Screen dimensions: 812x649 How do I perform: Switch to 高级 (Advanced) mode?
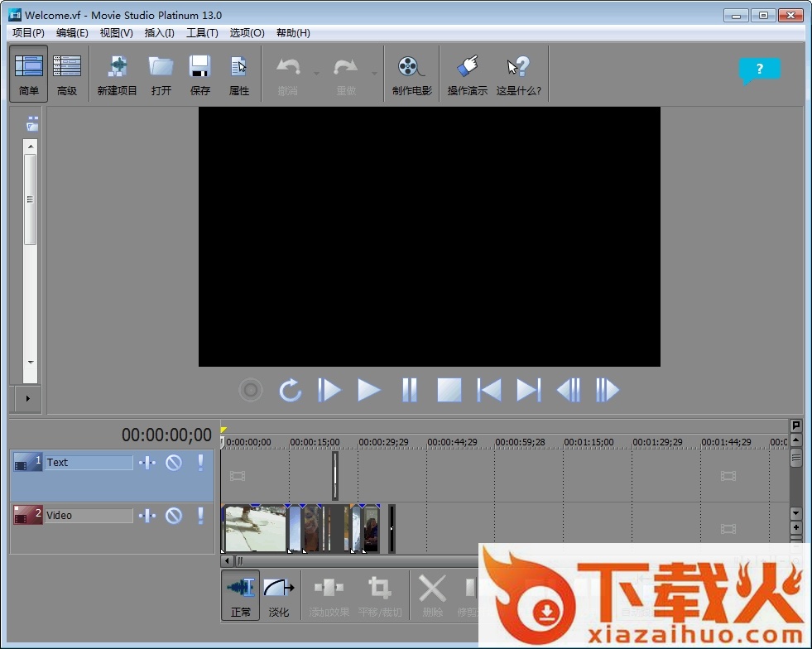coord(67,74)
